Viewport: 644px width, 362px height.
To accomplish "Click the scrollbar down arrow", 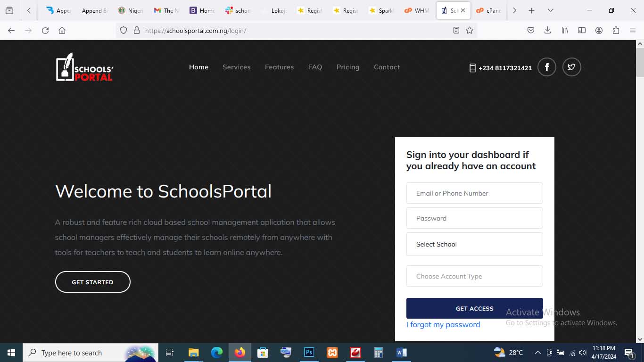I will tap(640, 339).
